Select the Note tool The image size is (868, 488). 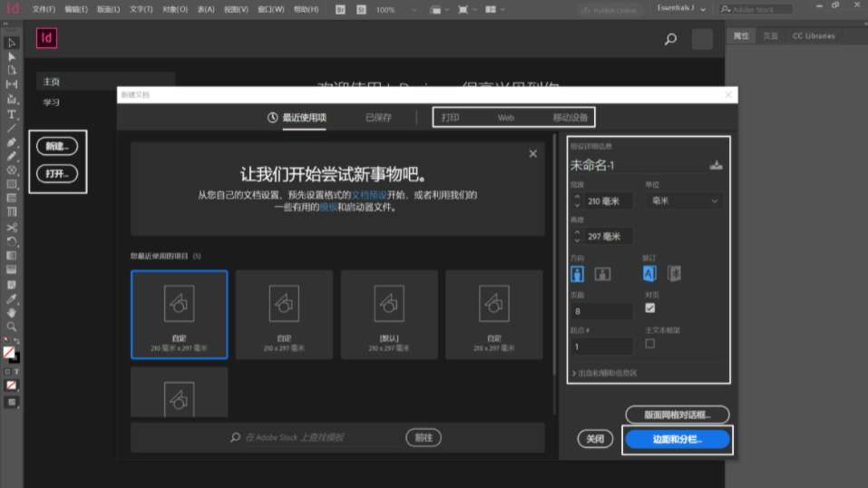pos(12,285)
